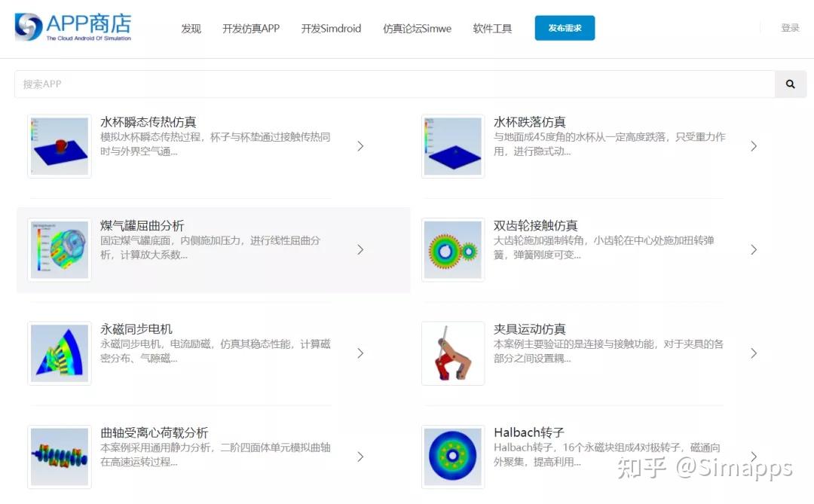Viewport: 814px width, 504px height.
Task: Open the 水杯跌落仿真 thumbnail image
Action: click(452, 145)
